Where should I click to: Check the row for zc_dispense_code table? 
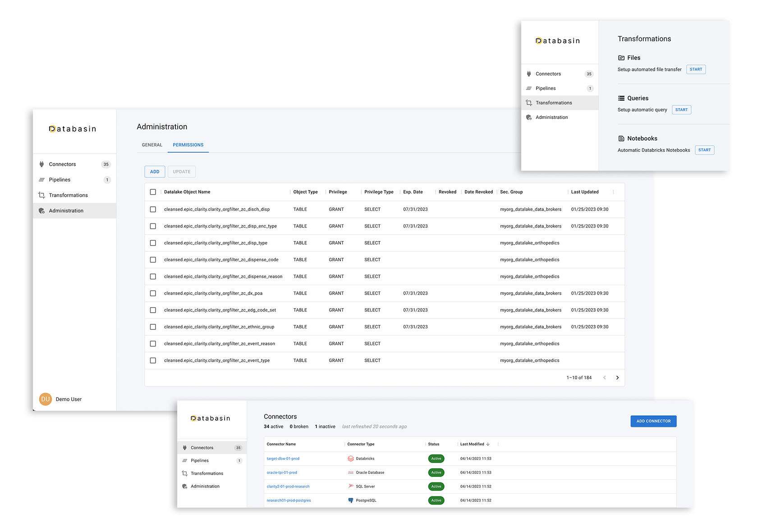point(153,260)
